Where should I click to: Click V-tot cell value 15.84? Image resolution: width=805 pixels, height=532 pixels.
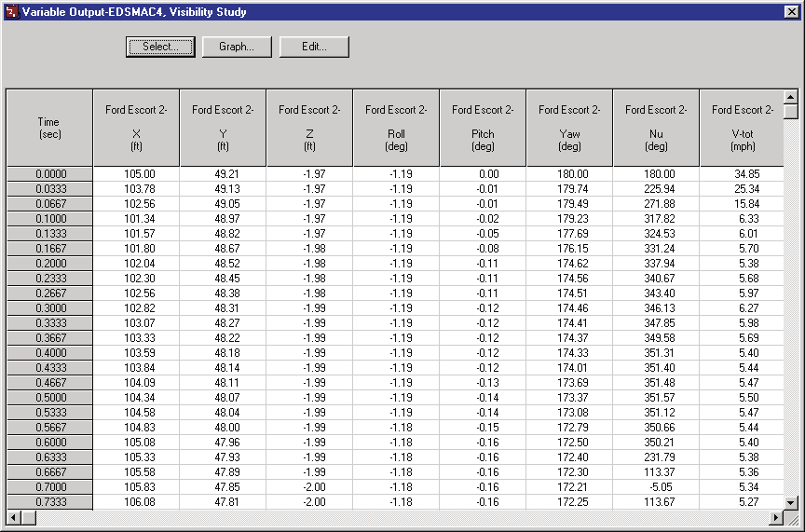[743, 204]
